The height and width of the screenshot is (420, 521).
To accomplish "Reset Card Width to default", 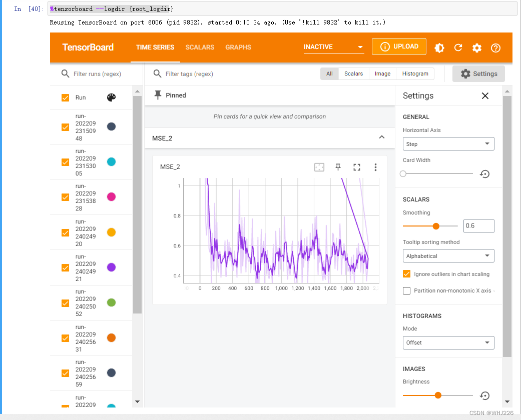I will pyautogui.click(x=485, y=173).
